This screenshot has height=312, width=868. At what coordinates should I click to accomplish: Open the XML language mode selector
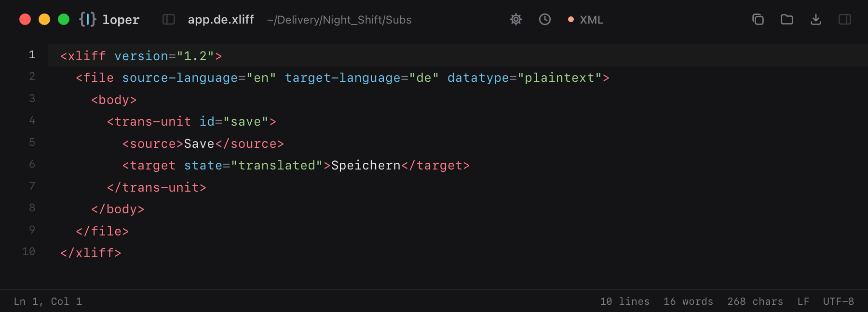click(x=585, y=20)
